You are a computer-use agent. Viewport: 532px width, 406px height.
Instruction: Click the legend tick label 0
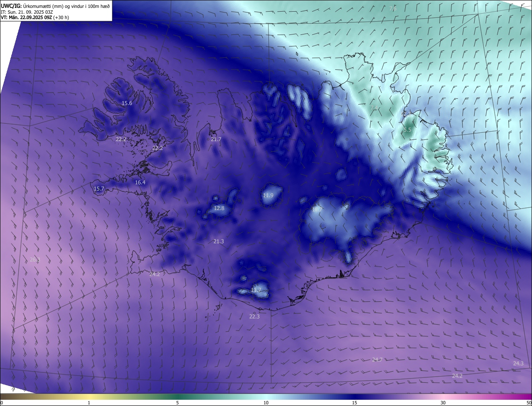click(2, 403)
